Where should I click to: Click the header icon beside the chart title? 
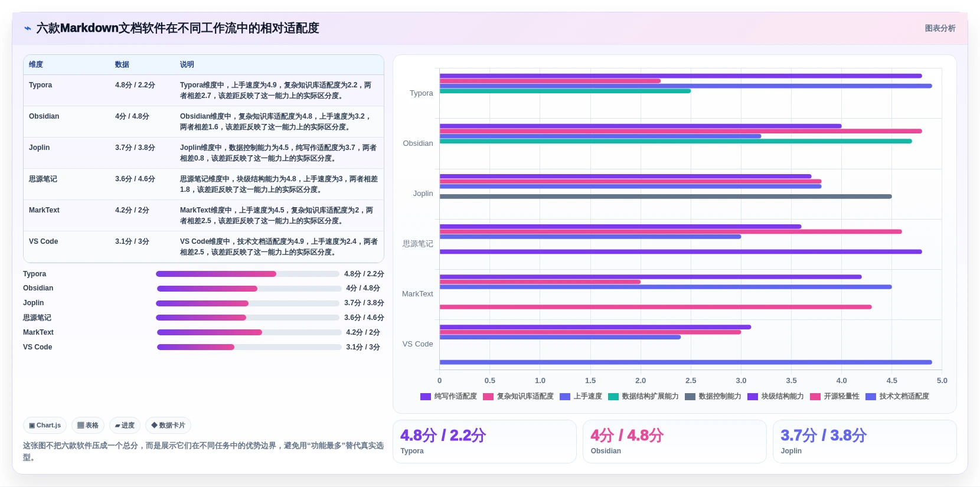click(28, 28)
